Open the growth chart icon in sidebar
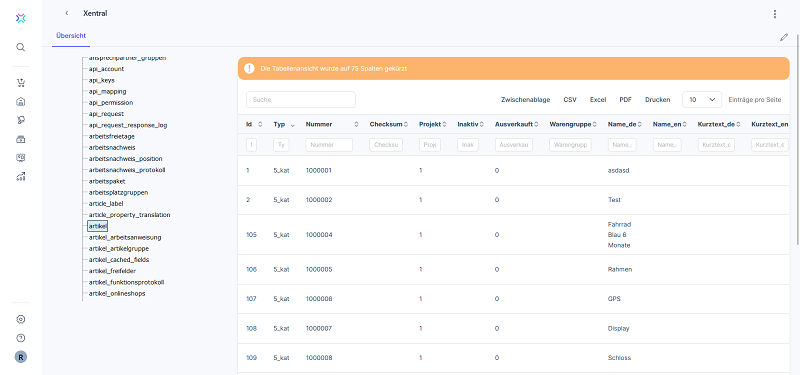The height and width of the screenshot is (375, 800). tap(20, 177)
